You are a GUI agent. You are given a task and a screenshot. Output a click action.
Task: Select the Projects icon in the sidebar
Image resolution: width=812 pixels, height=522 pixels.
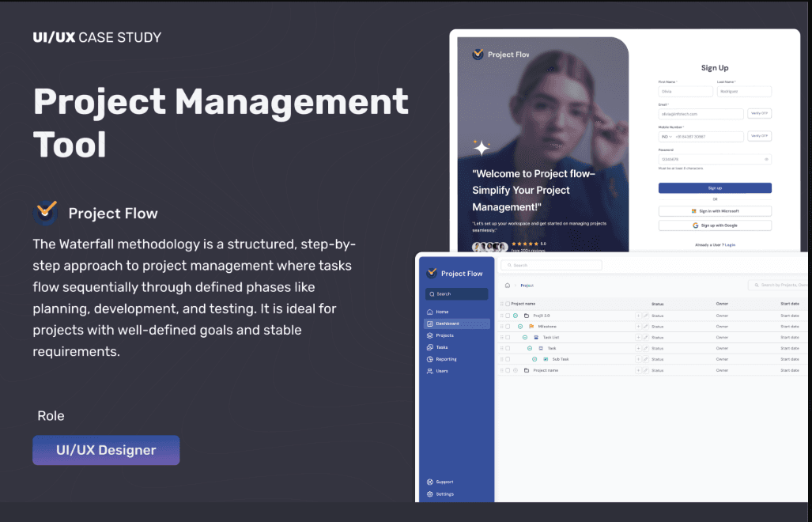pos(429,335)
